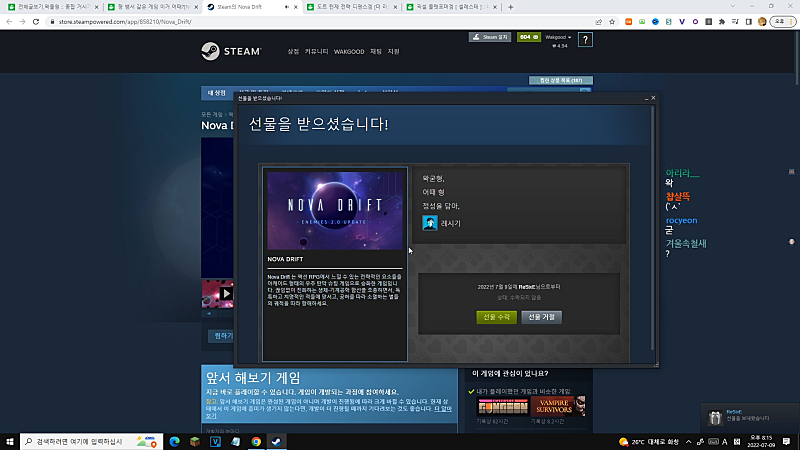800x450 pixels.
Task: Reload the Steam store page
Action: click(36, 22)
